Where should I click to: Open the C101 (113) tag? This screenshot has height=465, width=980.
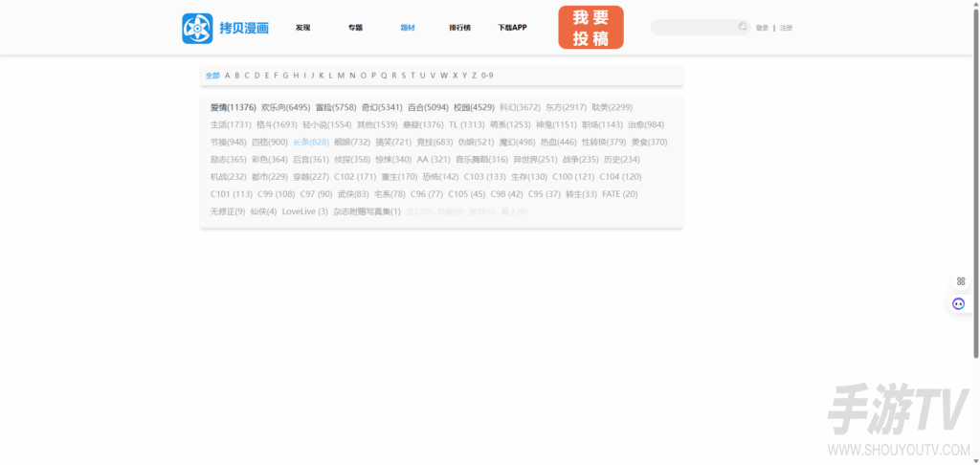click(x=232, y=194)
